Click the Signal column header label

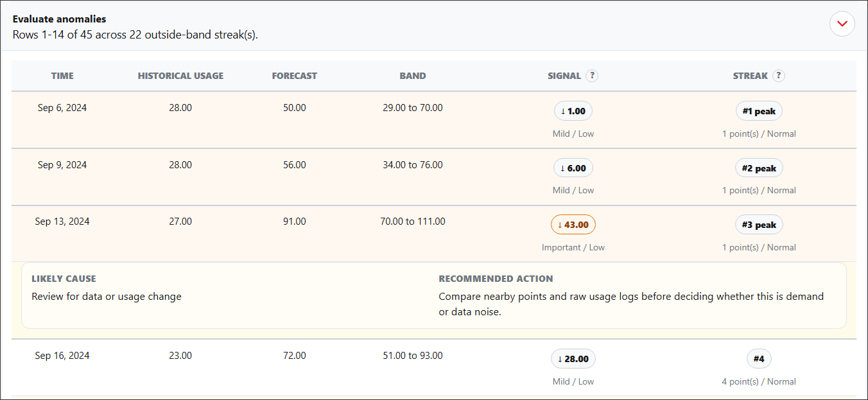564,76
